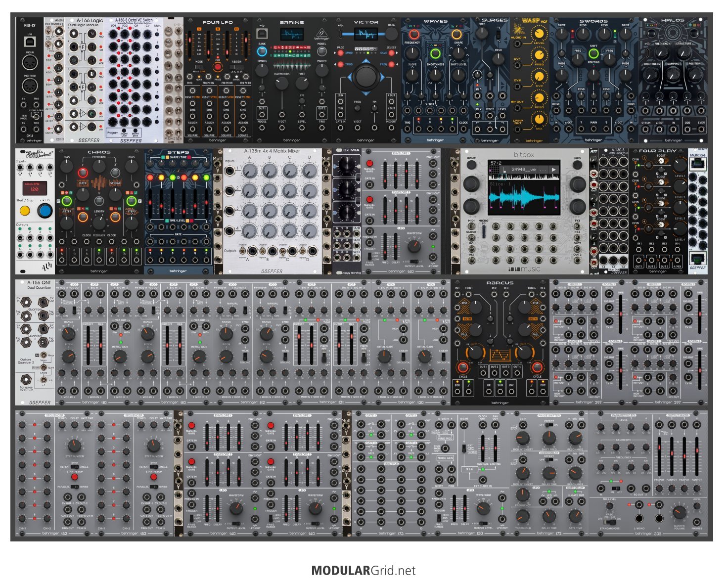Click the OUT 2 jack on Brains
728x581 pixels.
pyautogui.click(x=321, y=114)
